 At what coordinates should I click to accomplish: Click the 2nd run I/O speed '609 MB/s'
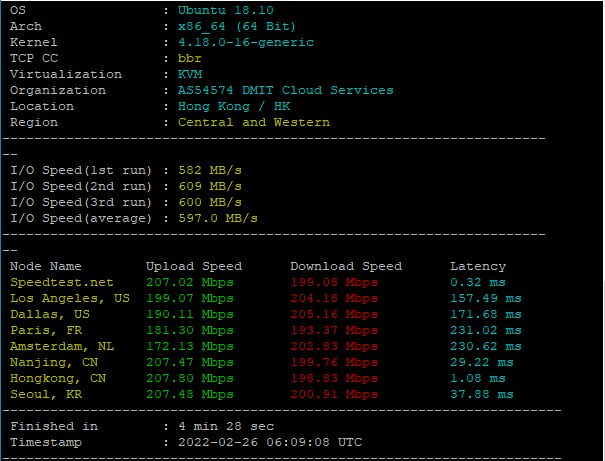coord(210,186)
